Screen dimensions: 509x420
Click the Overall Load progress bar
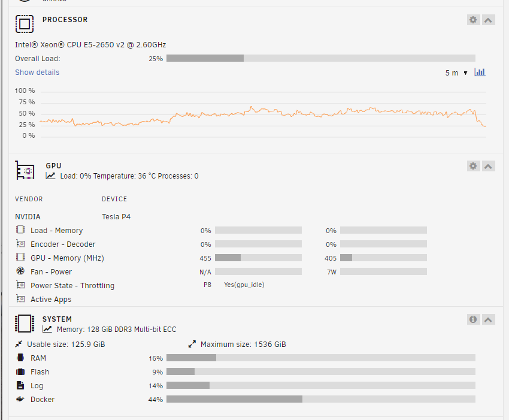tap(321, 58)
